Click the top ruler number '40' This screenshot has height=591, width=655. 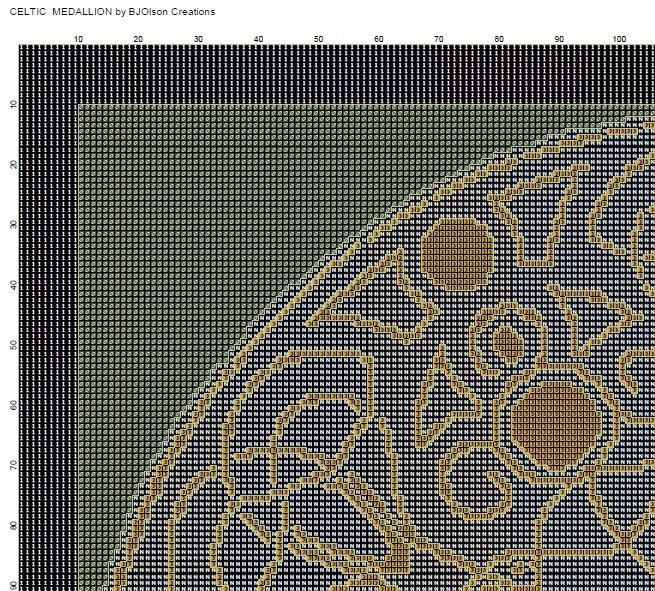(x=259, y=39)
